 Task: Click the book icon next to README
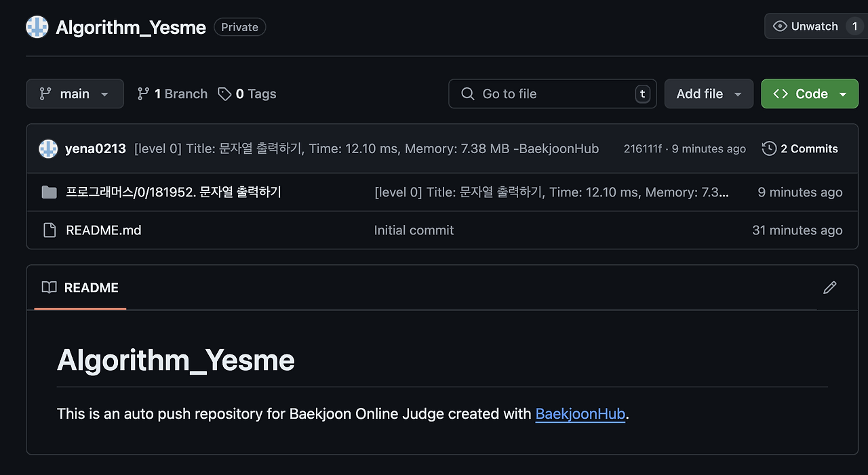[x=48, y=287]
